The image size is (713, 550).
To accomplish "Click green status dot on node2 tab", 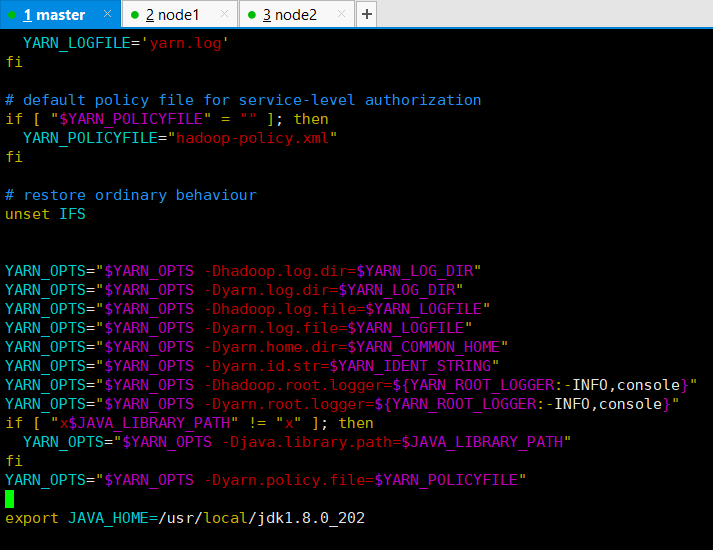I will 252,15.
